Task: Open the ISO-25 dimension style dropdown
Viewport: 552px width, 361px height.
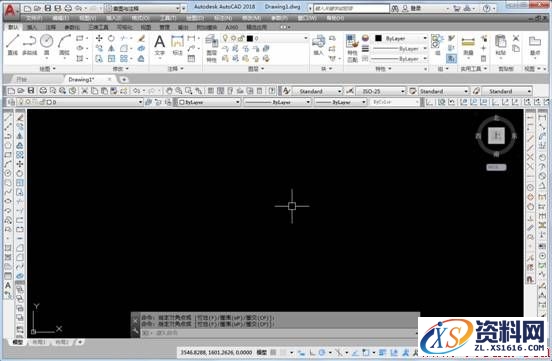Action: pyautogui.click(x=381, y=91)
